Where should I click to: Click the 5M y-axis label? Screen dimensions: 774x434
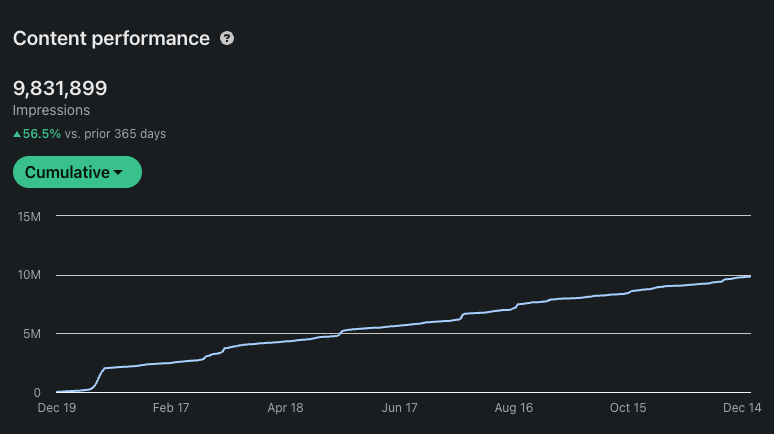pyautogui.click(x=30, y=334)
